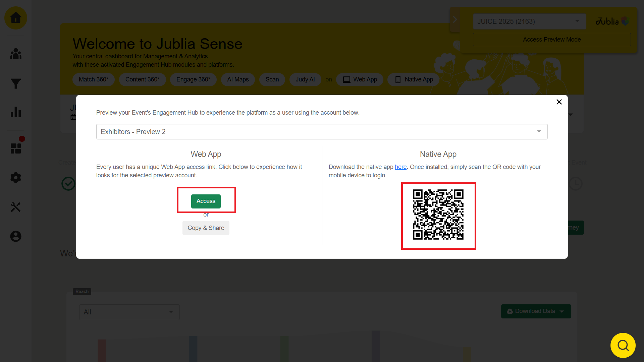Open the user account profile icon
This screenshot has height=362, width=644.
(x=16, y=236)
